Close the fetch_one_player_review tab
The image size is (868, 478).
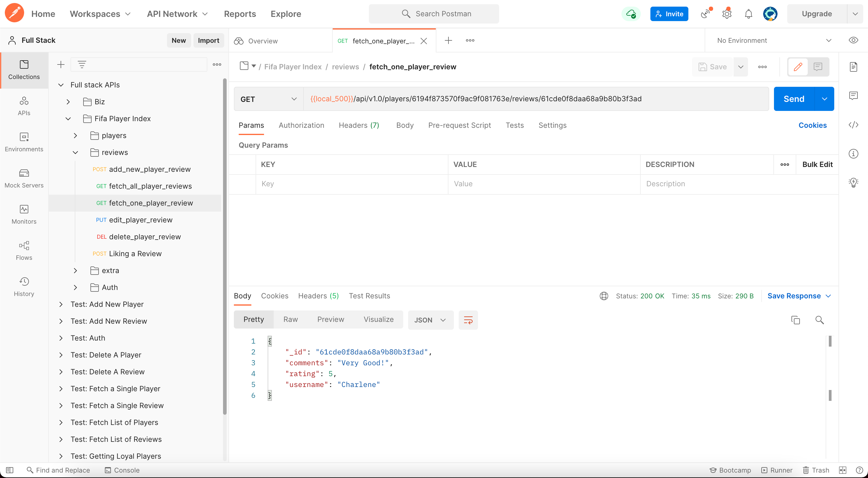pyautogui.click(x=423, y=41)
